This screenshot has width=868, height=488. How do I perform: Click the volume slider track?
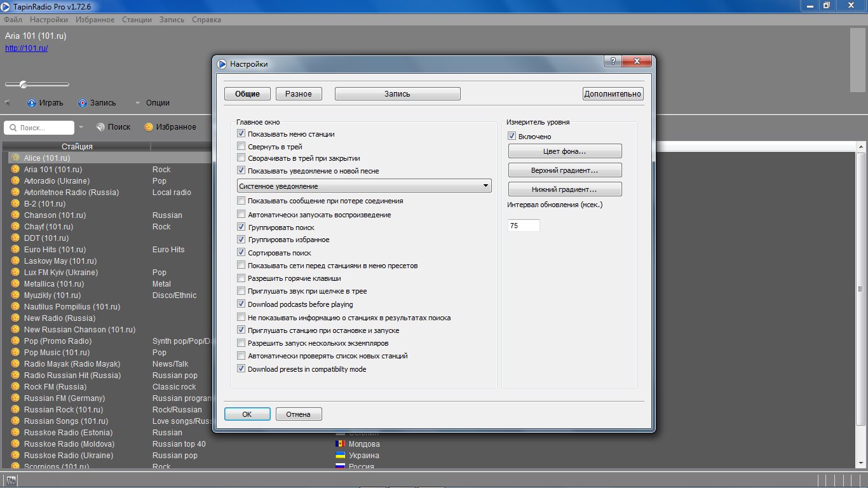tap(51, 85)
